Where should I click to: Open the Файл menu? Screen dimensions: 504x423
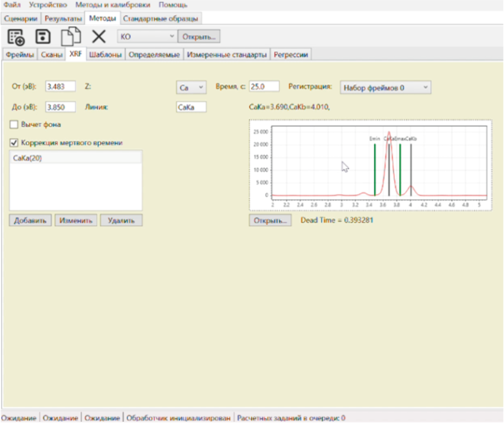click(12, 5)
